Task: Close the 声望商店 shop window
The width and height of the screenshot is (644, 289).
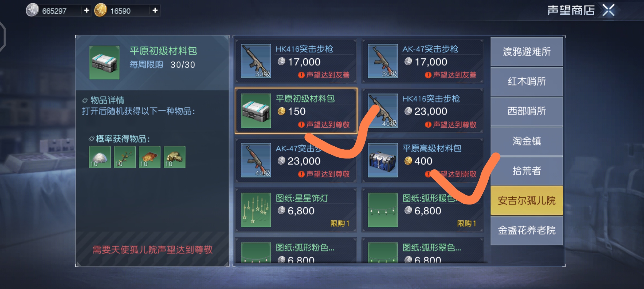Action: [608, 10]
